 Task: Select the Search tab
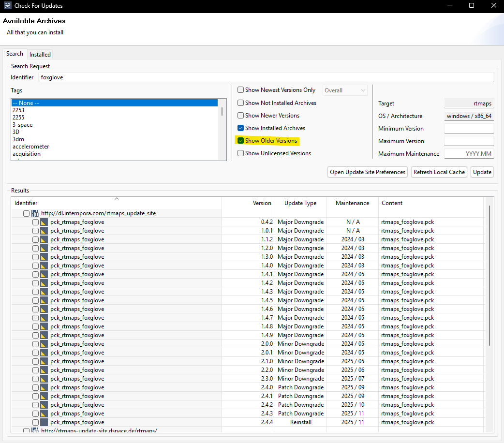pyautogui.click(x=15, y=54)
